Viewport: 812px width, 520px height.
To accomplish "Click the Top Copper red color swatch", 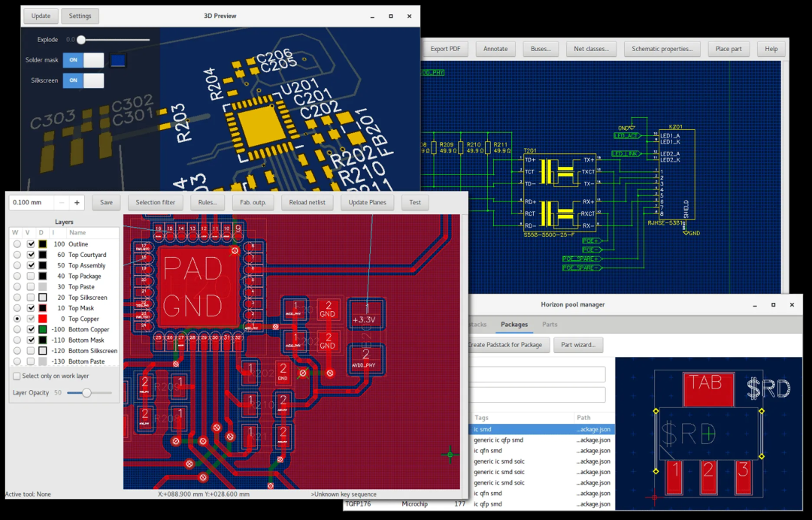I will click(x=43, y=319).
